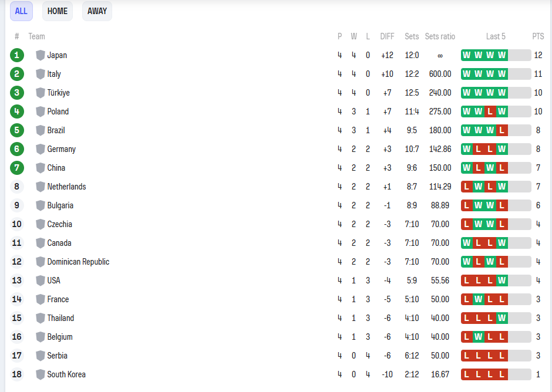Open the Poland team link
The height and width of the screenshot is (392, 552).
58,111
